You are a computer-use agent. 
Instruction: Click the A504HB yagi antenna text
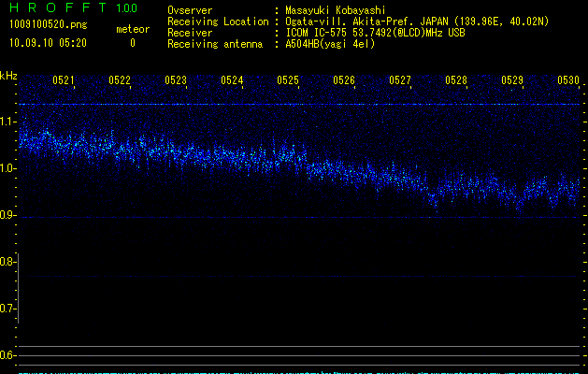[330, 44]
